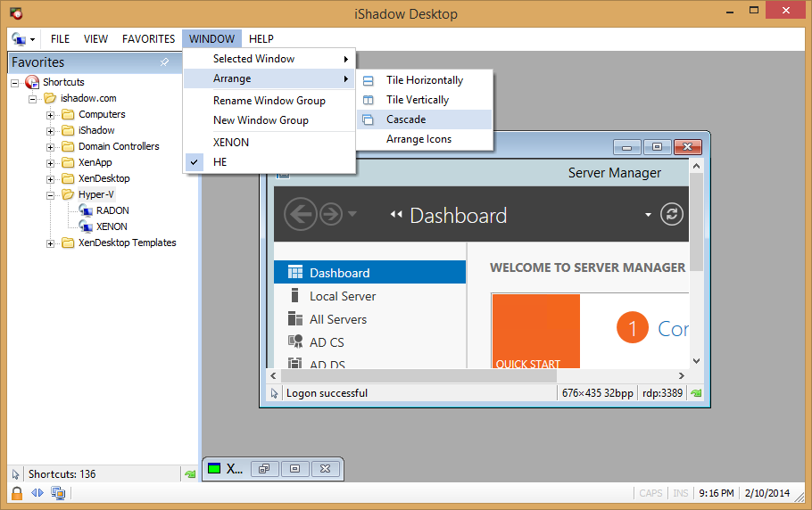Click the green icon beside Shortcuts: 136
This screenshot has width=812, height=510.
190,473
